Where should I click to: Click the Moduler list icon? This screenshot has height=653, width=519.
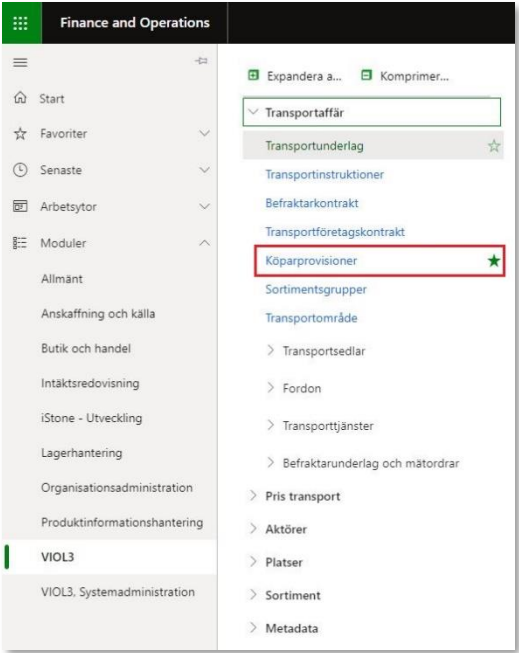point(20,243)
